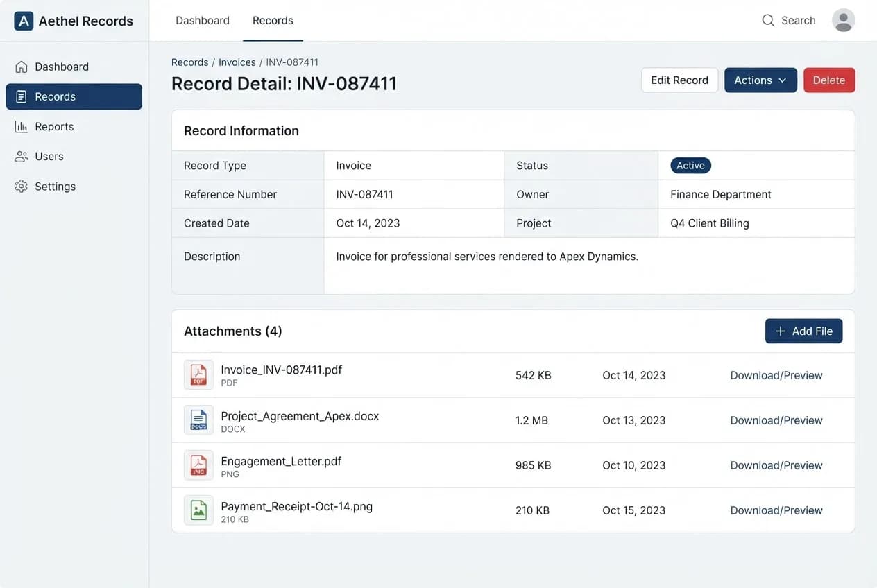Expand the Actions dropdown button

coord(760,80)
